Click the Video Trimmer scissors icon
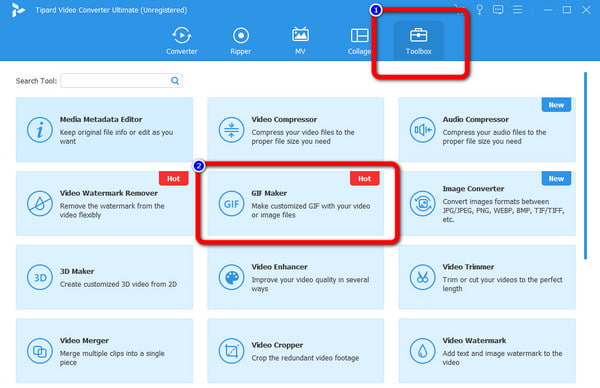The image size is (600, 388). coord(422,277)
